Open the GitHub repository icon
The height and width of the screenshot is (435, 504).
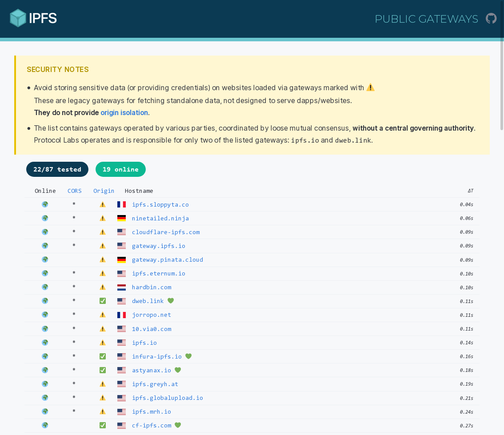click(x=491, y=18)
